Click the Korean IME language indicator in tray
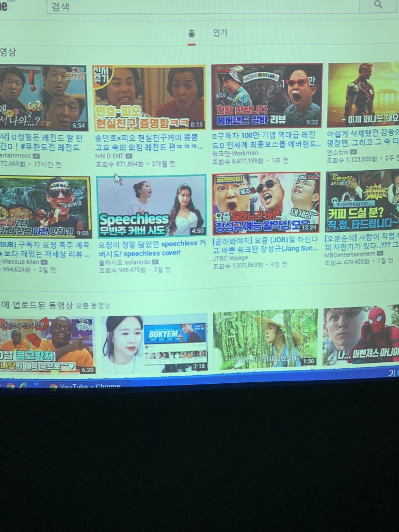The height and width of the screenshot is (532, 399). (391, 373)
